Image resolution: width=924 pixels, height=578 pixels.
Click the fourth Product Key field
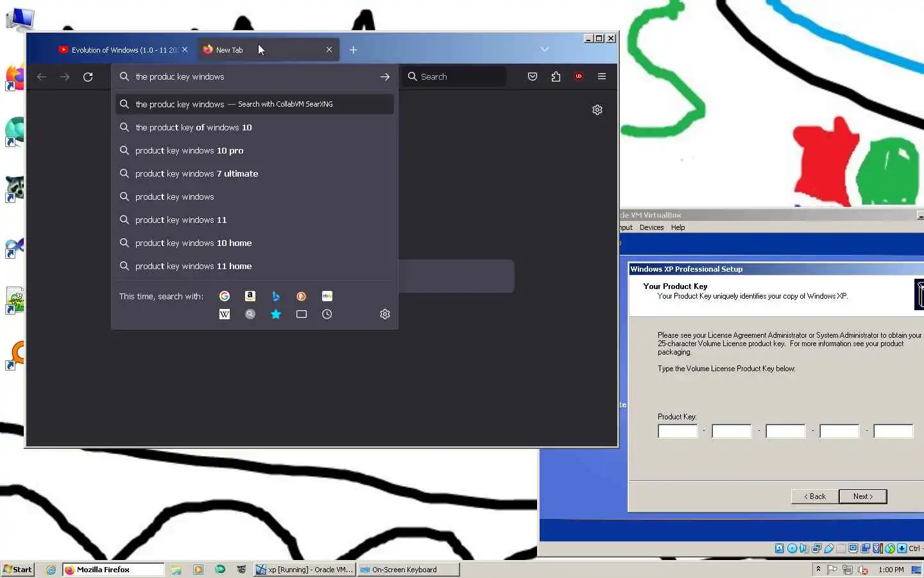(x=839, y=431)
